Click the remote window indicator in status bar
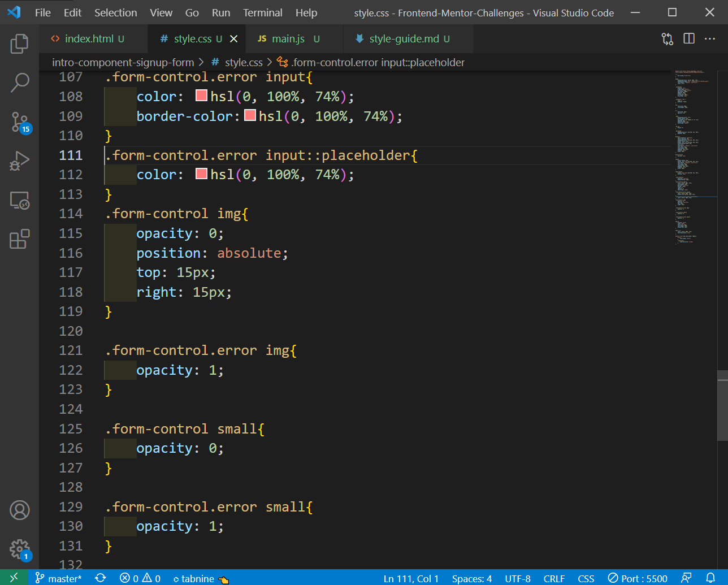 click(x=14, y=578)
